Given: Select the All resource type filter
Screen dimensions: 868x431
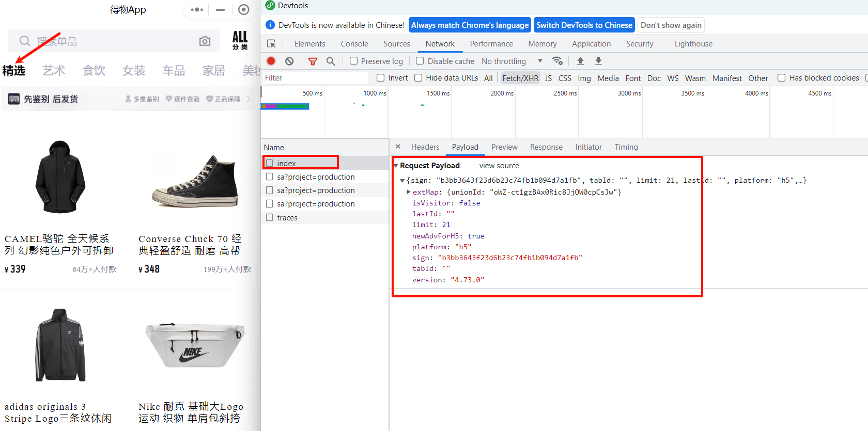Looking at the screenshot, I should tap(488, 78).
